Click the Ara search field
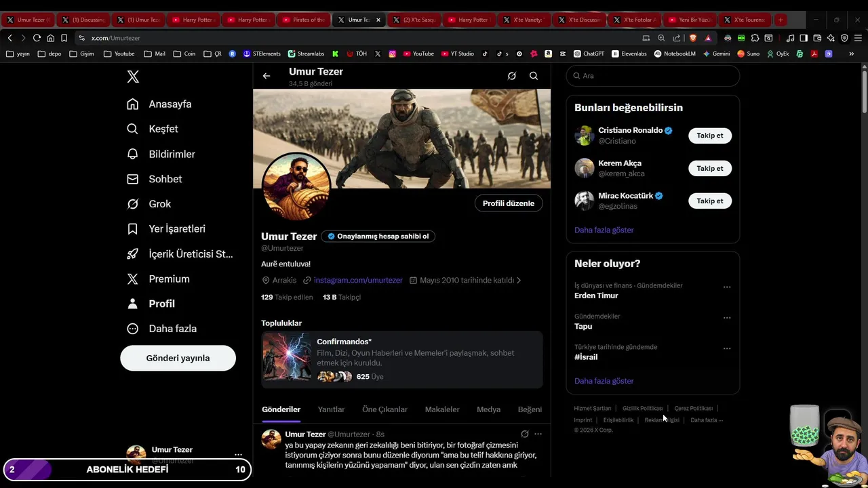This screenshot has height=488, width=868. (x=653, y=75)
